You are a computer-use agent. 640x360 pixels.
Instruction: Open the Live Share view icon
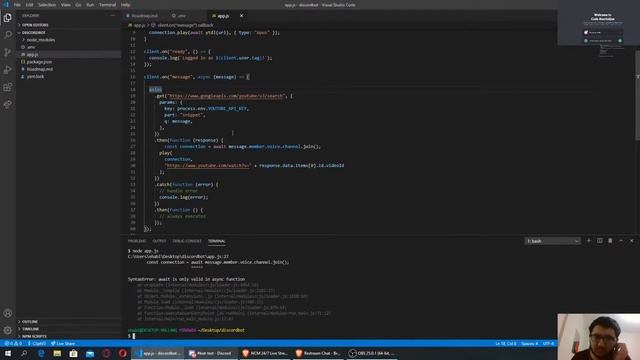(x=7, y=104)
